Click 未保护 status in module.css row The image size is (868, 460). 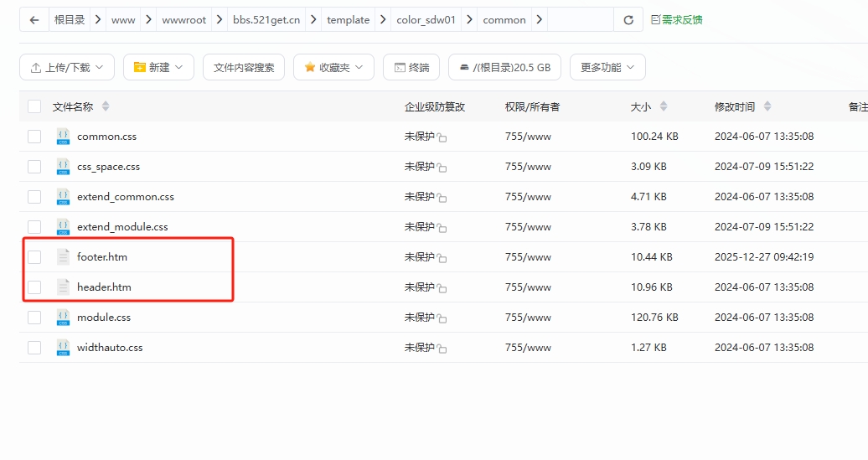(420, 318)
